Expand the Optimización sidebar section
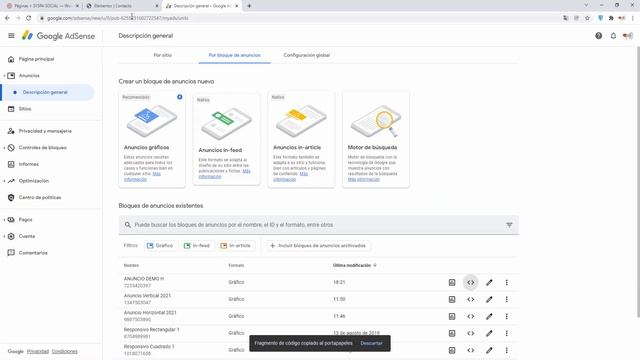This screenshot has width=640, height=360. (x=4, y=181)
